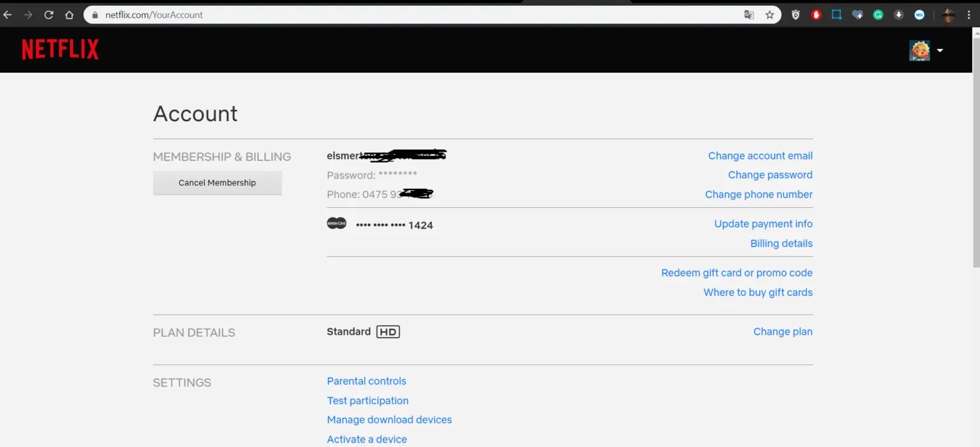Open Change password link
Viewport: 980px width, 447px height.
click(x=770, y=175)
